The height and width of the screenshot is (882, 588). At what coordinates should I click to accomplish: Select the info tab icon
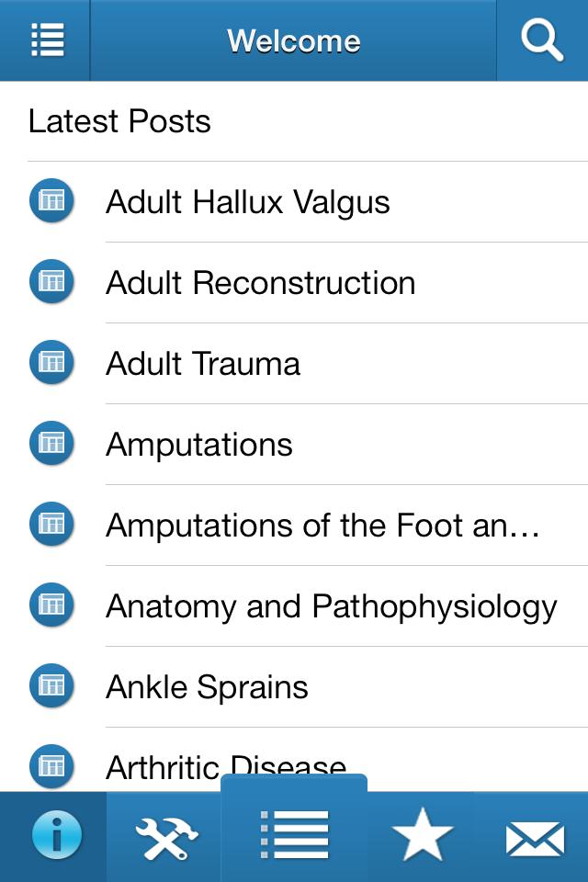tap(58, 834)
